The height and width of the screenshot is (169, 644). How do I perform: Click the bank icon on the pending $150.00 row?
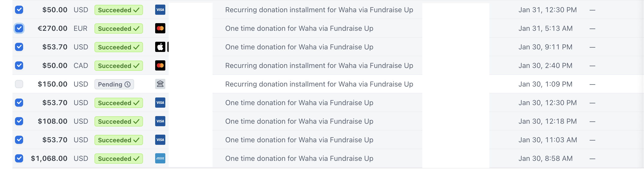click(x=160, y=84)
